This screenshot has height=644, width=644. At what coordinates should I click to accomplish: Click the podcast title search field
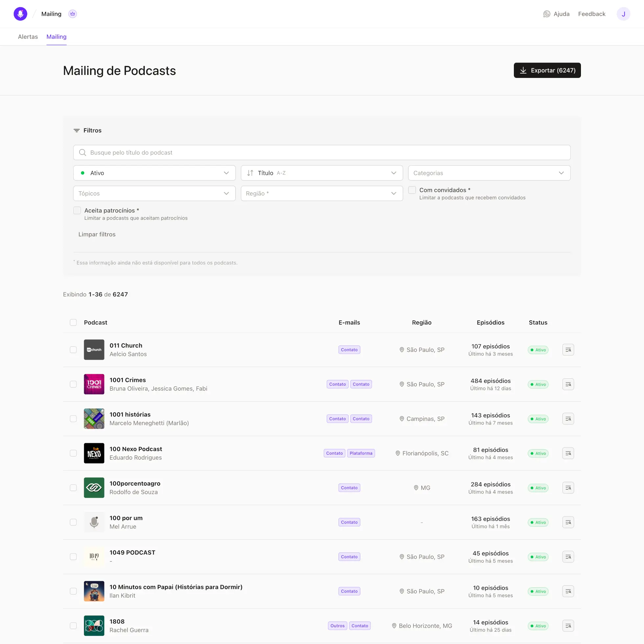coord(321,152)
